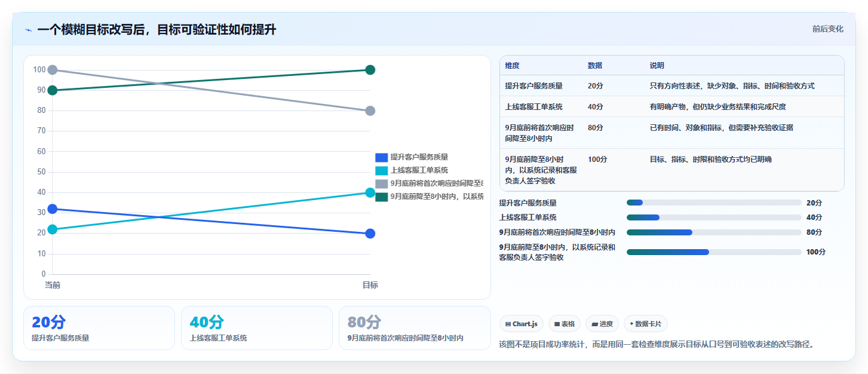This screenshot has width=868, height=374.
Task: Click the 80分 value in the table
Action: (595, 128)
